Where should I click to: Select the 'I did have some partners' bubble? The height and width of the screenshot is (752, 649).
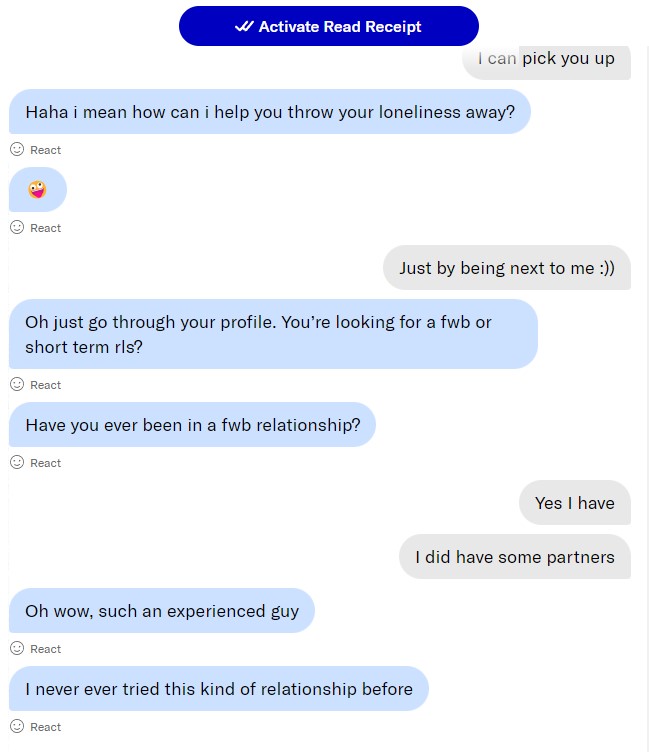point(515,557)
